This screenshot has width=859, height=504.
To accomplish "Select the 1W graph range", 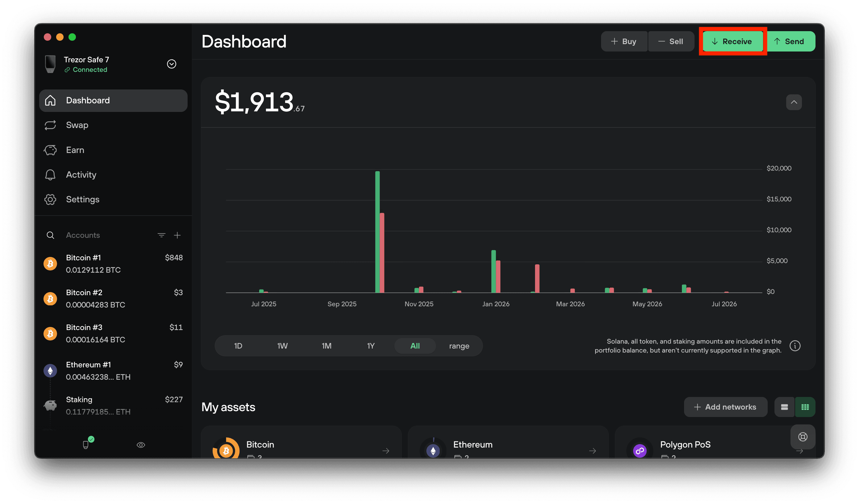I will (282, 346).
